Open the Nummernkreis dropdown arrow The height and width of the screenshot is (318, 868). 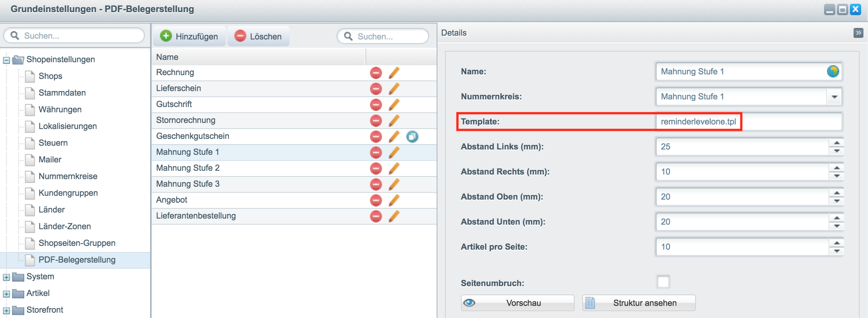[x=834, y=97]
